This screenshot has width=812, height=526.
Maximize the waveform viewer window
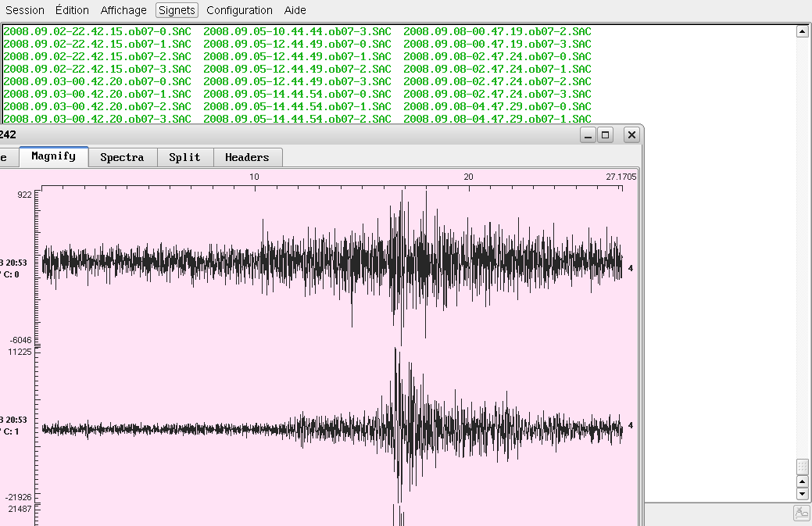[605, 135]
